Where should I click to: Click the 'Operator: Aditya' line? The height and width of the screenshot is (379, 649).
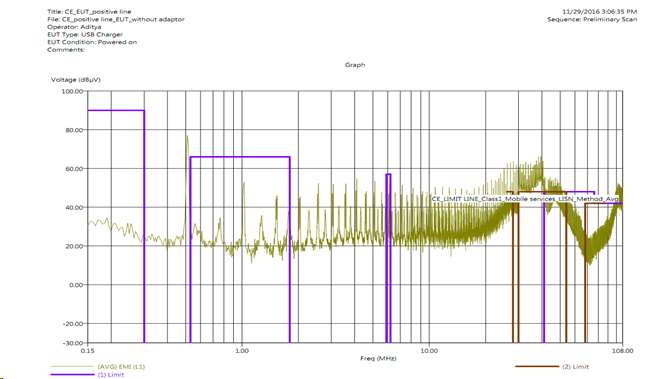coord(74,27)
